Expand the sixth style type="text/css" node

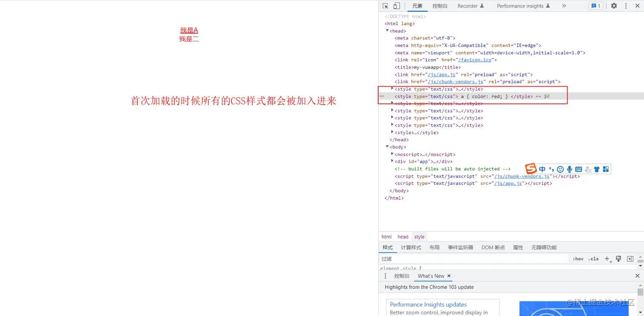[392, 125]
